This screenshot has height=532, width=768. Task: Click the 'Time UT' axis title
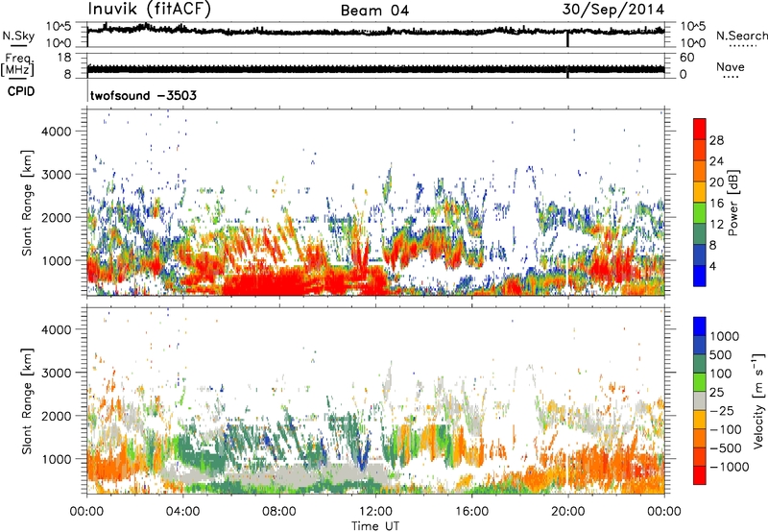point(375,526)
